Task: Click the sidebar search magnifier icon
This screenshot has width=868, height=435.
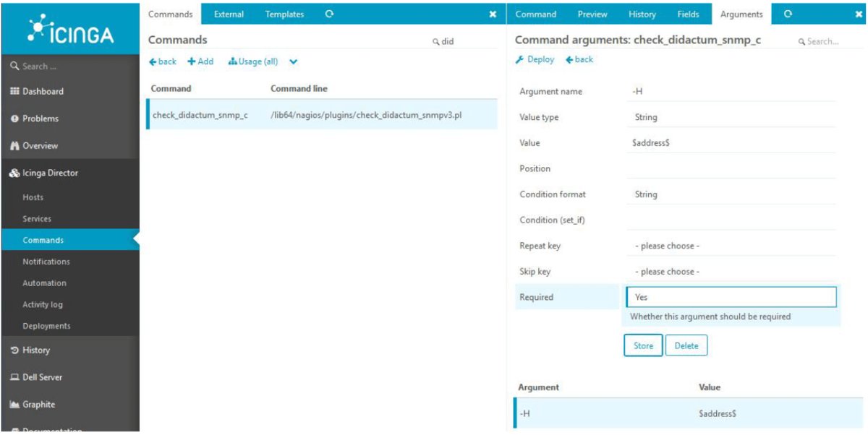Action: (14, 66)
